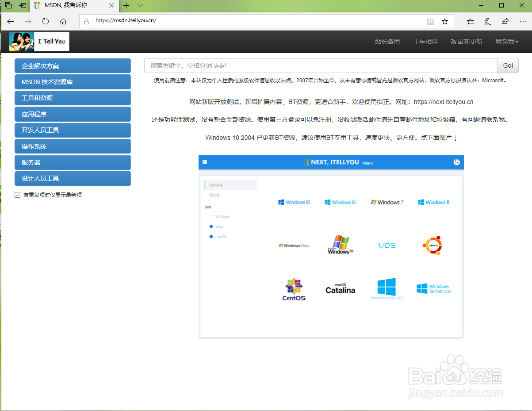Click the Share icon in the browser toolbar
532x411 pixels.
pos(505,21)
